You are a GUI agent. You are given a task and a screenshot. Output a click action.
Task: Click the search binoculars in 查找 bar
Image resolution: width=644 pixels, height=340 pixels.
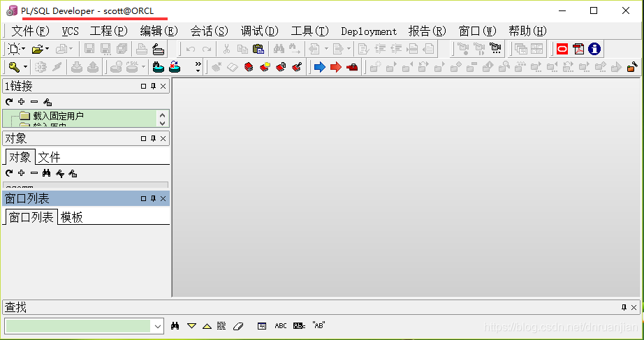(175, 326)
